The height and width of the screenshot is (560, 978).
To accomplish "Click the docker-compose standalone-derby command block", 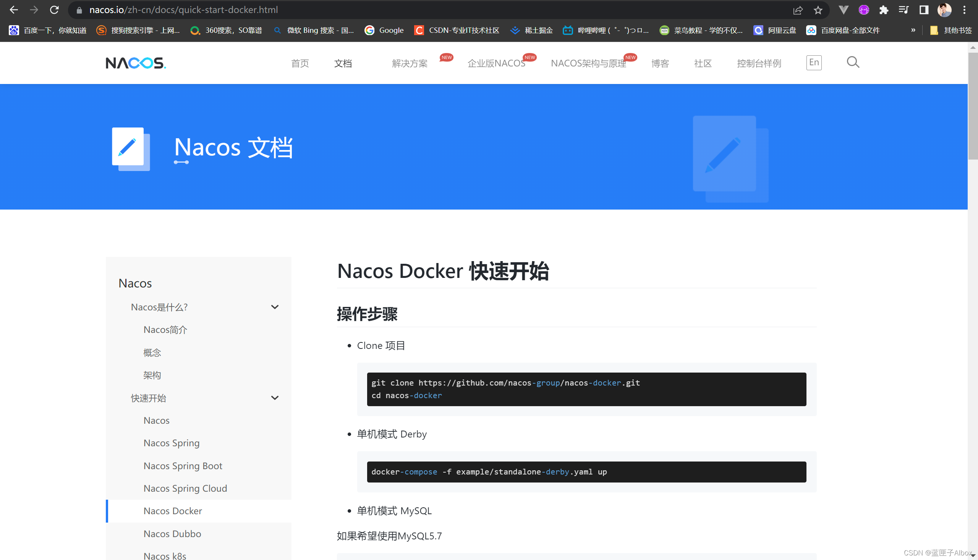I will pos(586,471).
